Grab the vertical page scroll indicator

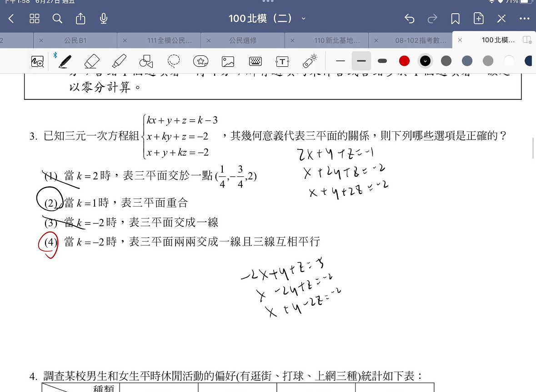click(x=533, y=148)
